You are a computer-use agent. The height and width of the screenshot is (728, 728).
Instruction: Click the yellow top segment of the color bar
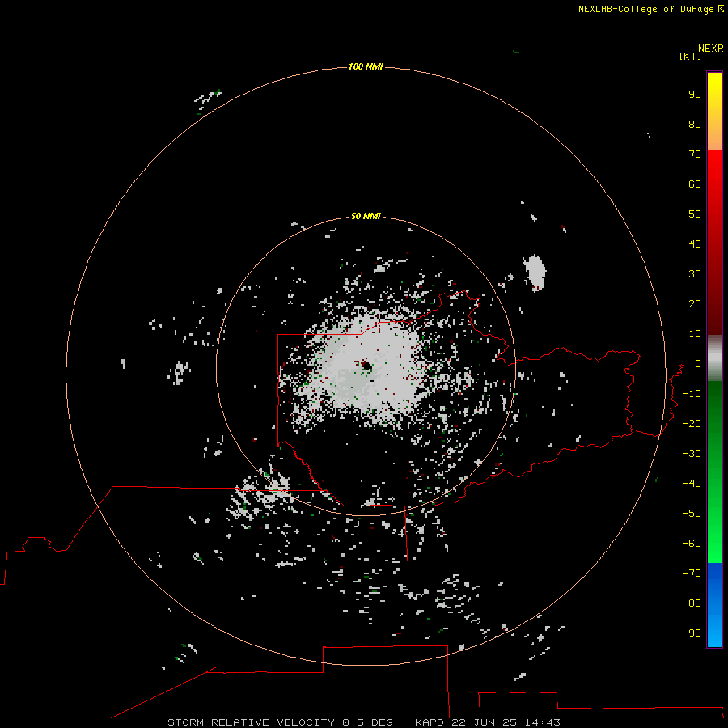pos(714,112)
